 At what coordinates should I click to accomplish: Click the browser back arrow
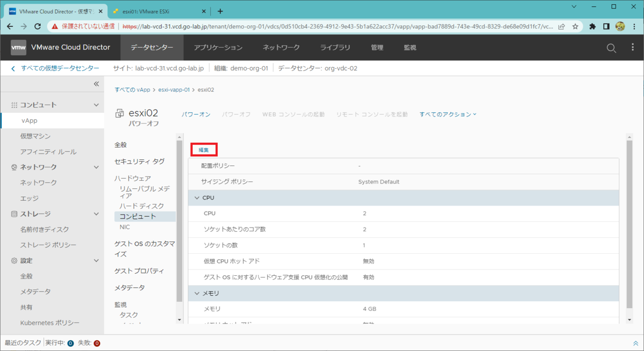coord(10,26)
